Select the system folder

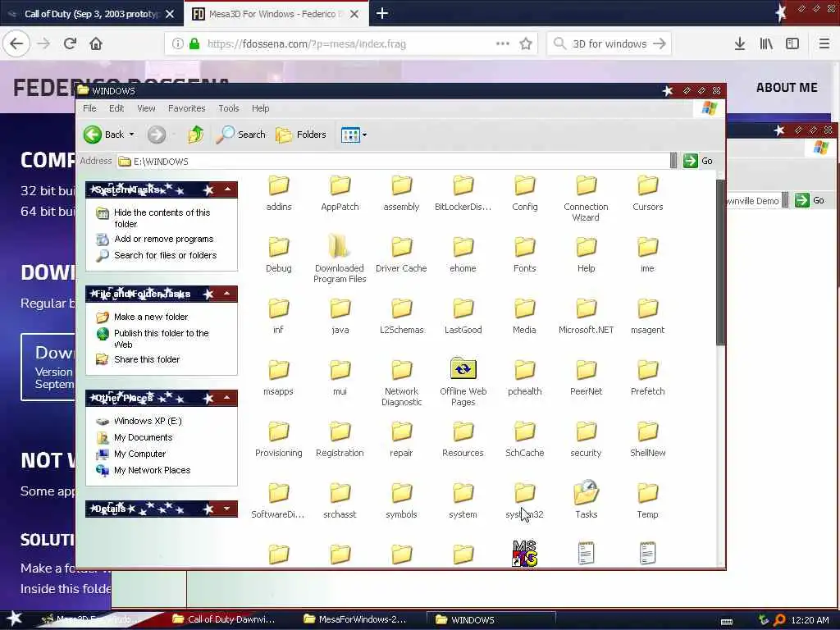[x=463, y=500]
